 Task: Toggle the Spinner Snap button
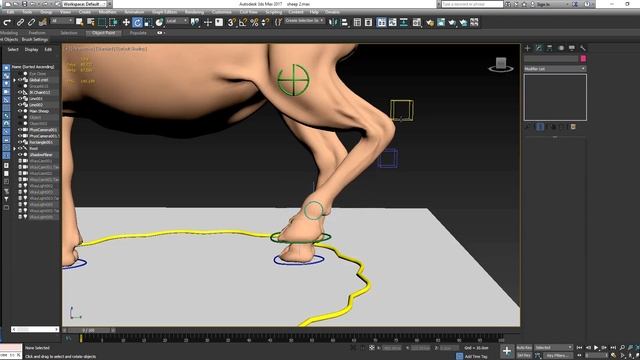[265, 22]
